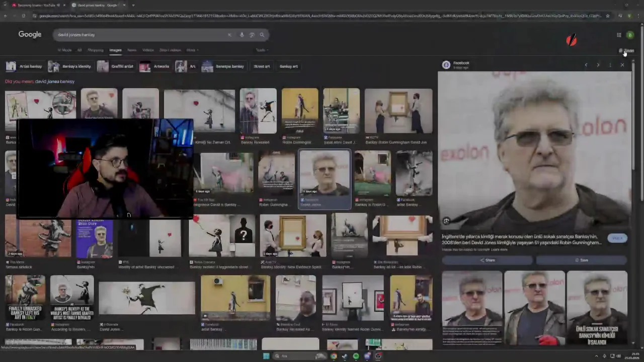Select the Images tab

click(115, 50)
